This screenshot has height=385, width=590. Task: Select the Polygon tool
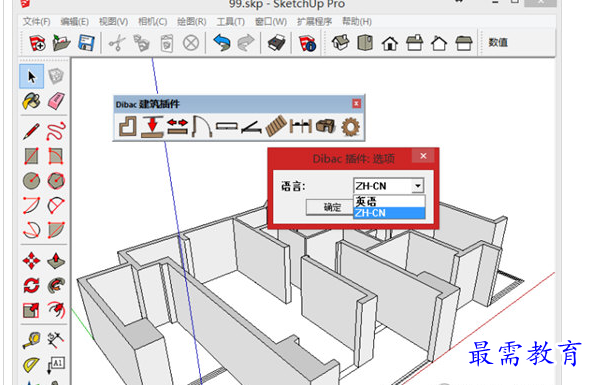56,181
